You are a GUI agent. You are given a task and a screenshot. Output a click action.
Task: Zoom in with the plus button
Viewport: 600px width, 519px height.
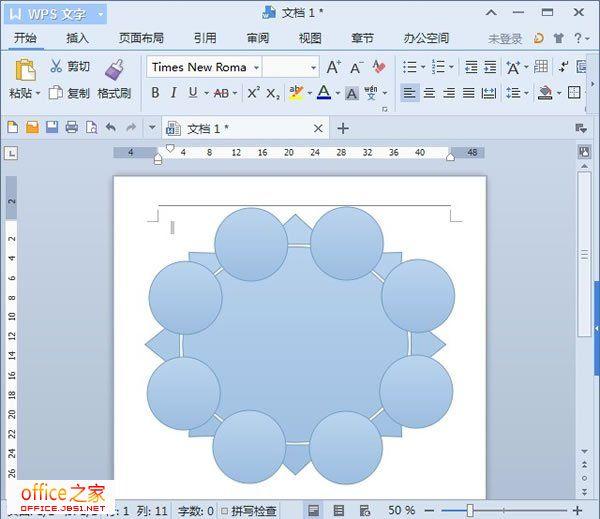tap(577, 510)
